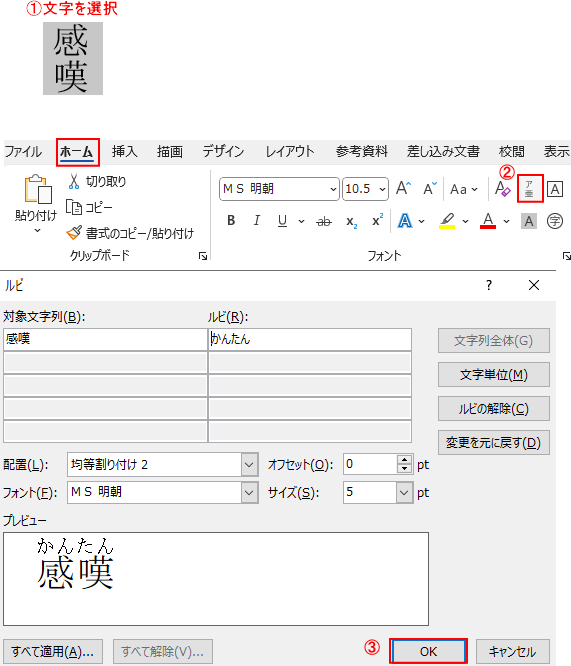
Task: Open the Ruby phonetic guide icon
Action: click(530, 188)
